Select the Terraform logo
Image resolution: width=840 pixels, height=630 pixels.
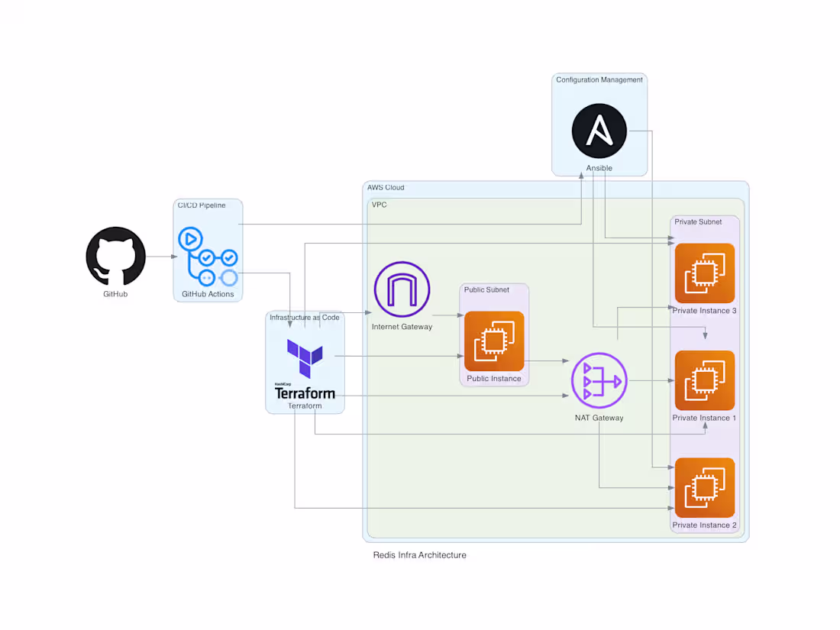click(305, 359)
